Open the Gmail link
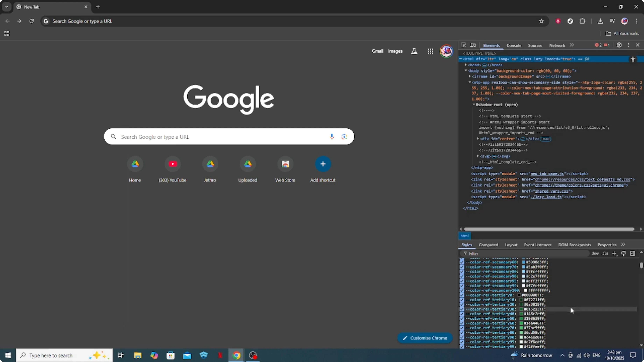Viewport: 644px width, 362px height. (377, 51)
